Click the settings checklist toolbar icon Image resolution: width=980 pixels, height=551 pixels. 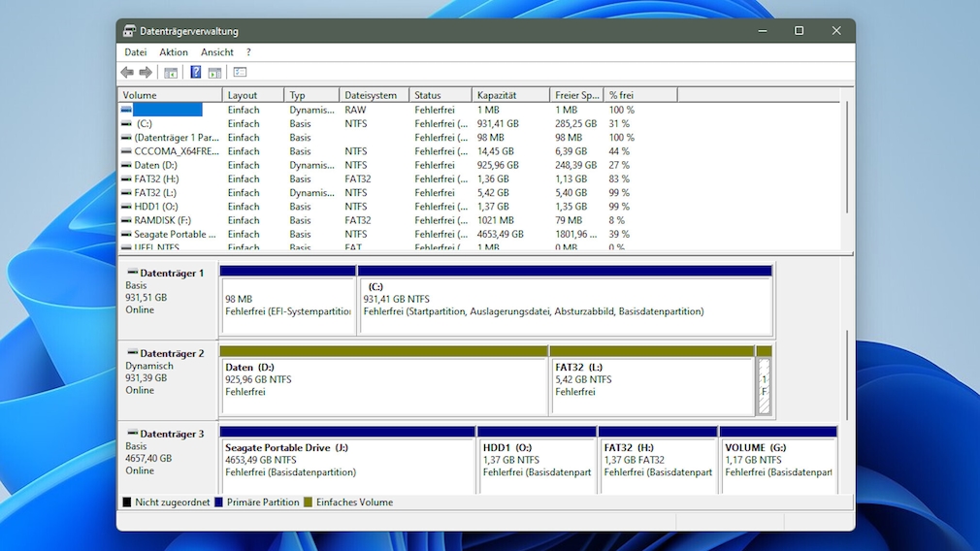(240, 73)
